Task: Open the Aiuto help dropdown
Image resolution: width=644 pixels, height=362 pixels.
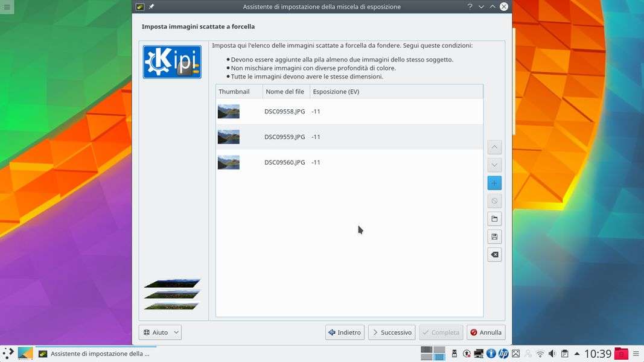Action: (x=160, y=332)
